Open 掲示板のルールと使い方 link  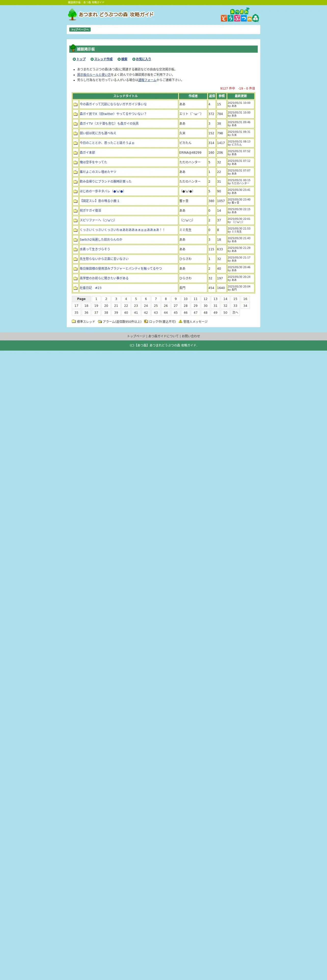tap(94, 75)
